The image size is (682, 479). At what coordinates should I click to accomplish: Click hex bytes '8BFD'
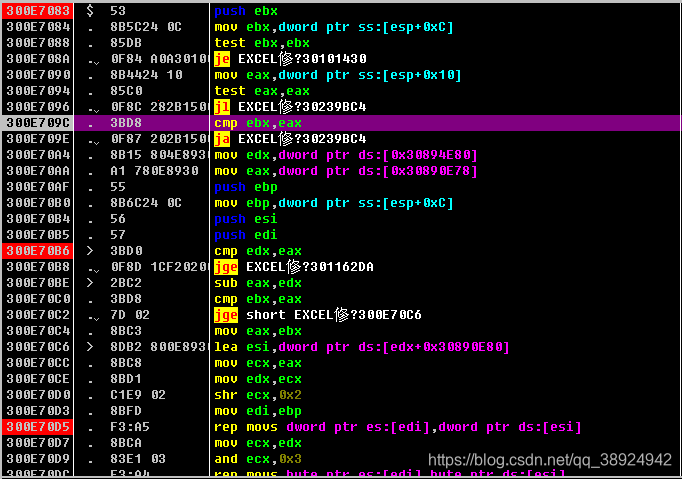(126, 411)
